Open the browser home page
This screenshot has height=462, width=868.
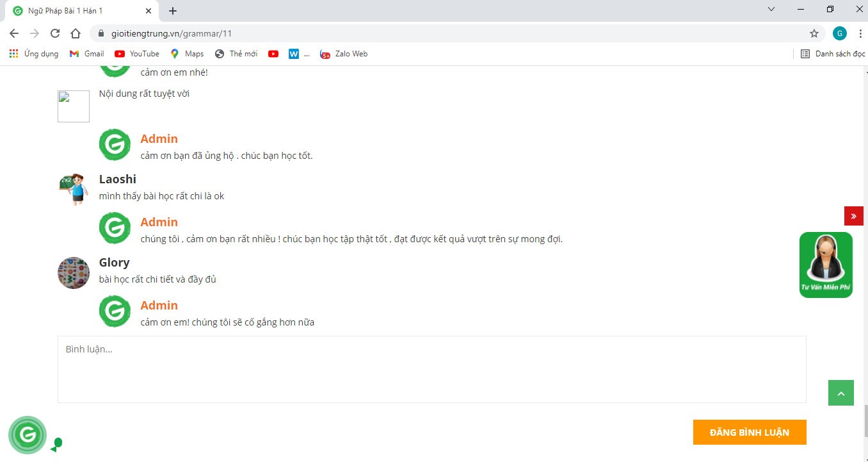76,33
